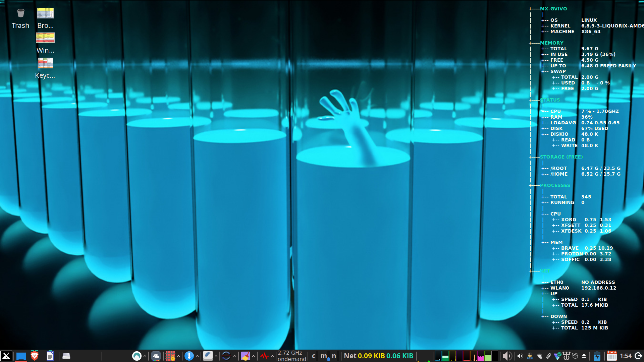Viewport: 644px width, 362px height.
Task: Expand the arrow next to firewall launcher
Action: pos(178,356)
